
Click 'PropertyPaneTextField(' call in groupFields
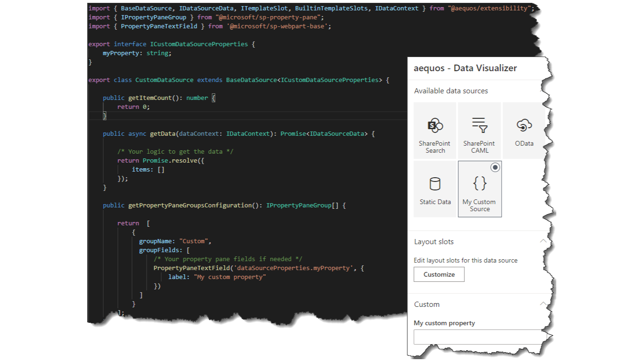193,268
